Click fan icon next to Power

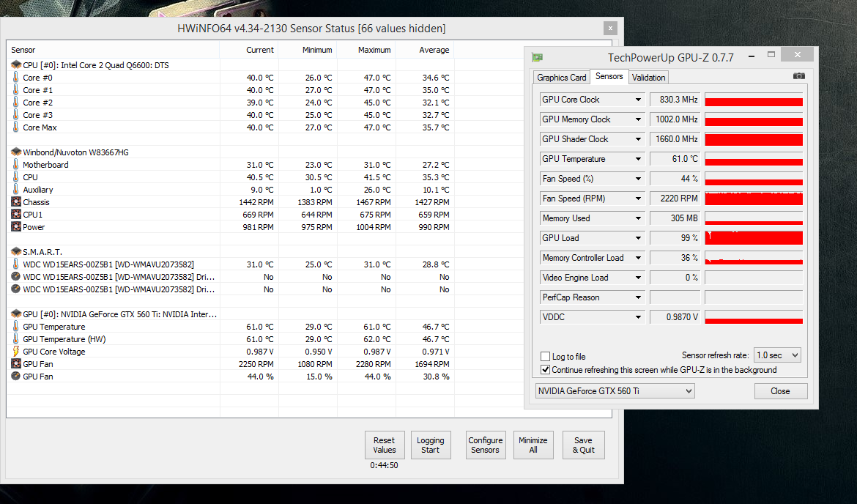coord(16,227)
